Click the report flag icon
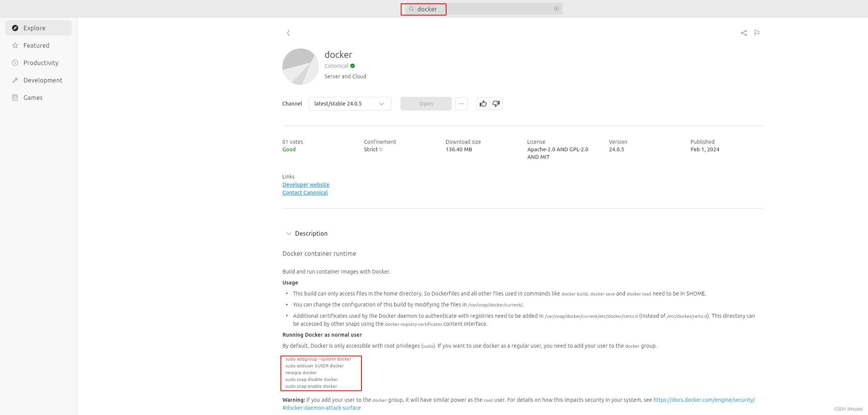This screenshot has height=415, width=868. (x=756, y=33)
